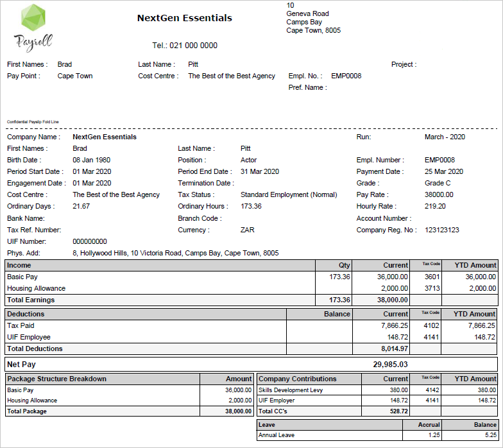Select the Total Package row label

pyautogui.click(x=27, y=411)
